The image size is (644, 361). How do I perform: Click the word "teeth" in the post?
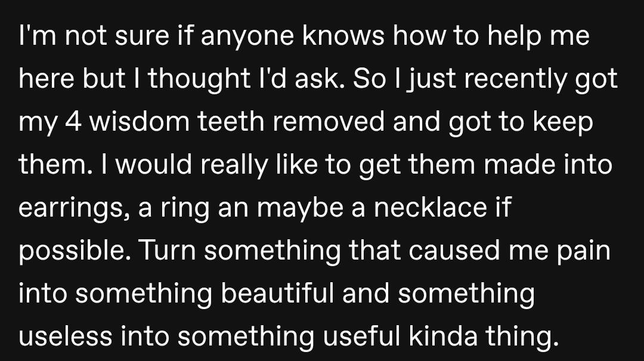click(230, 121)
